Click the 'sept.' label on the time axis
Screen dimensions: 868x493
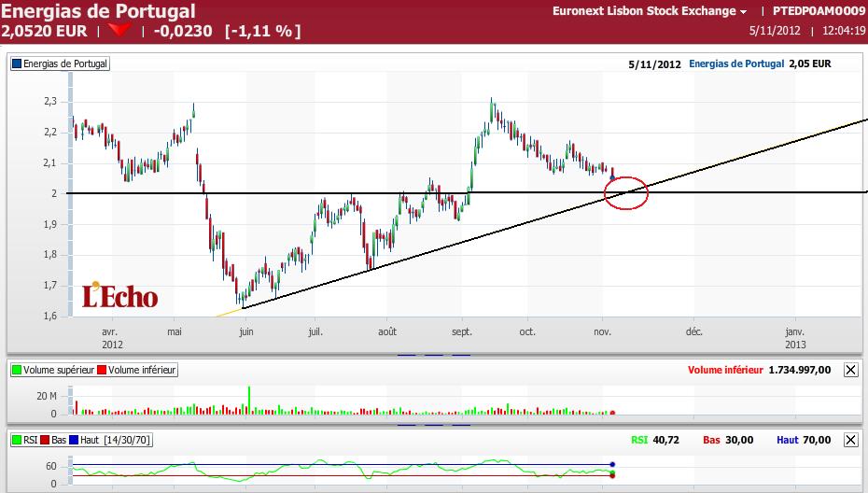click(462, 331)
